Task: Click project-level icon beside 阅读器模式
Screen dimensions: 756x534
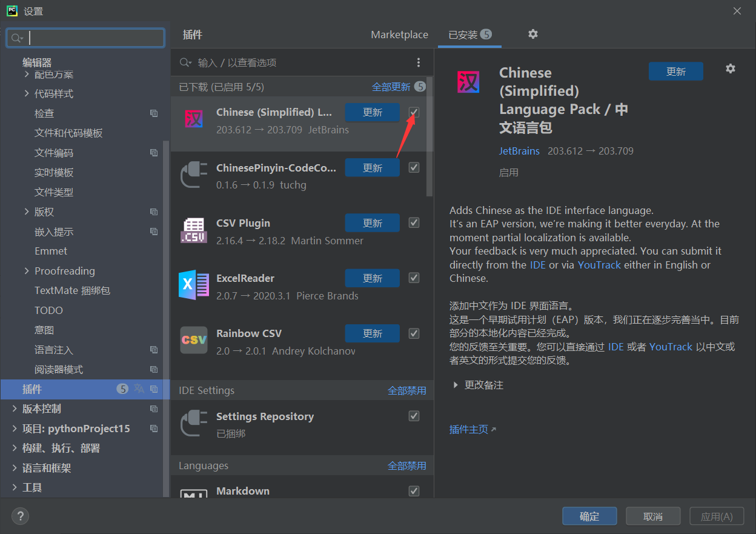Action: [x=154, y=369]
